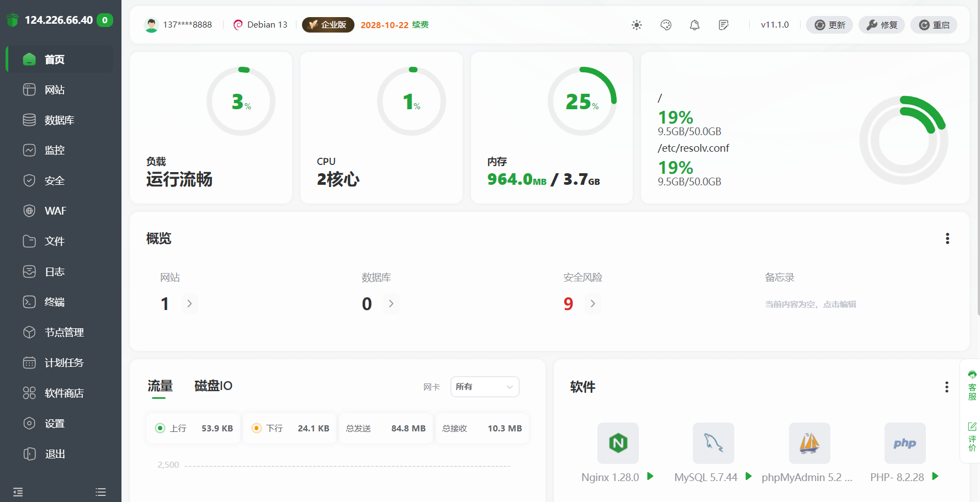The width and height of the screenshot is (980, 502).
Task: Expand the 安全风险 count arrow
Action: 592,303
